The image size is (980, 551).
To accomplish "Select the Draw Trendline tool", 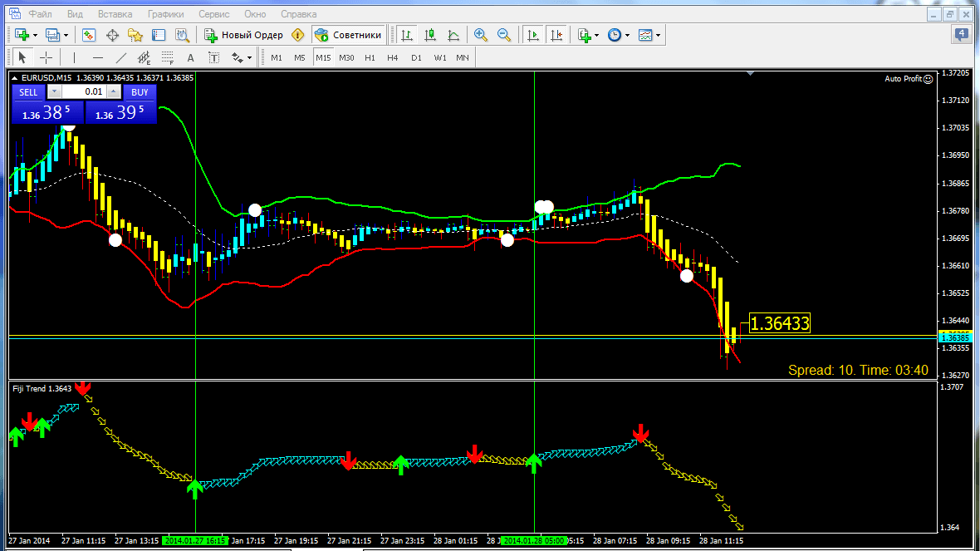I will pyautogui.click(x=121, y=57).
